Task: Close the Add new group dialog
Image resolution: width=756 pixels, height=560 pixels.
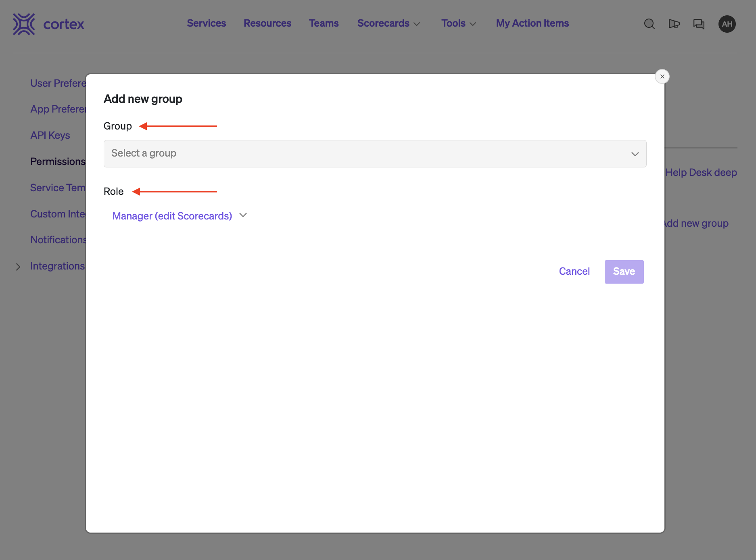Action: (662, 76)
